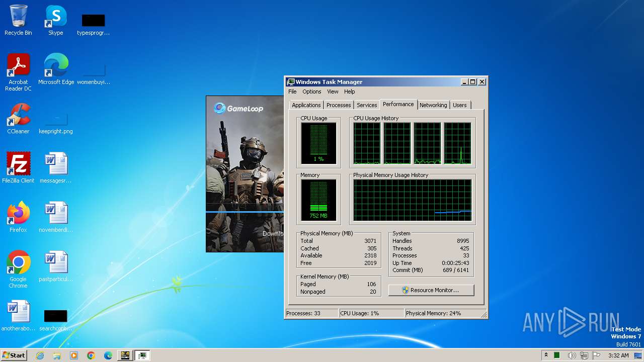644x362 pixels.
Task: Open the Options menu in Task Manager
Action: coord(312,92)
